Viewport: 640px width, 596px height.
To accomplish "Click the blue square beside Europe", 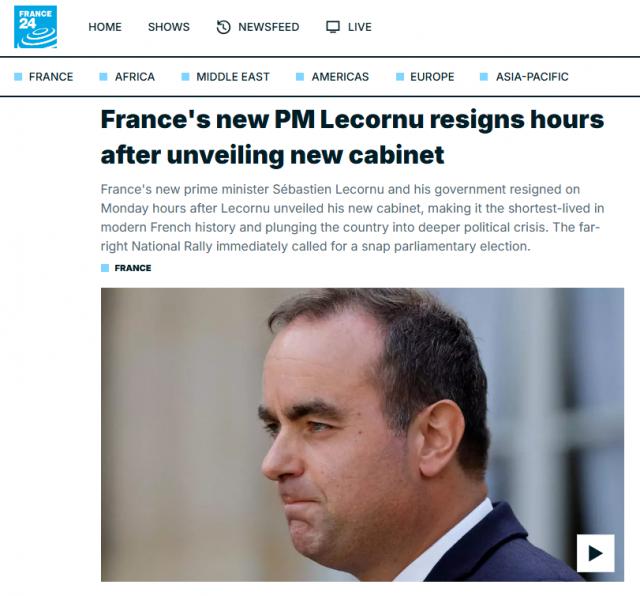I will point(400,77).
